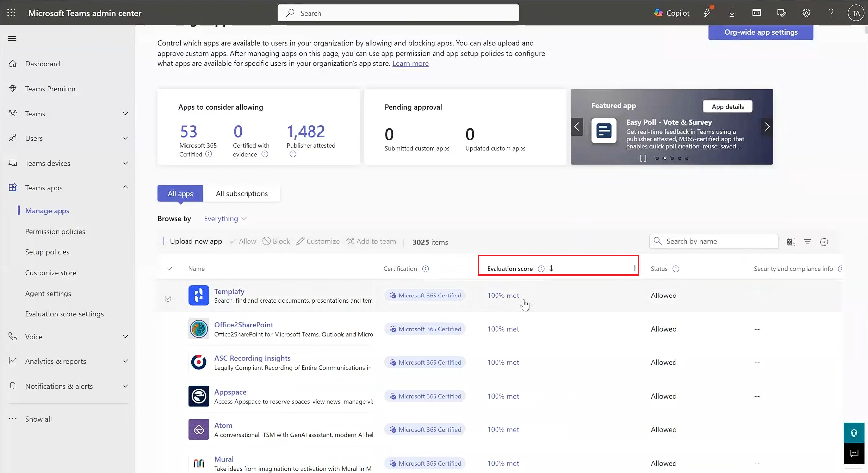Click Org-wide app settings button

pos(761,32)
